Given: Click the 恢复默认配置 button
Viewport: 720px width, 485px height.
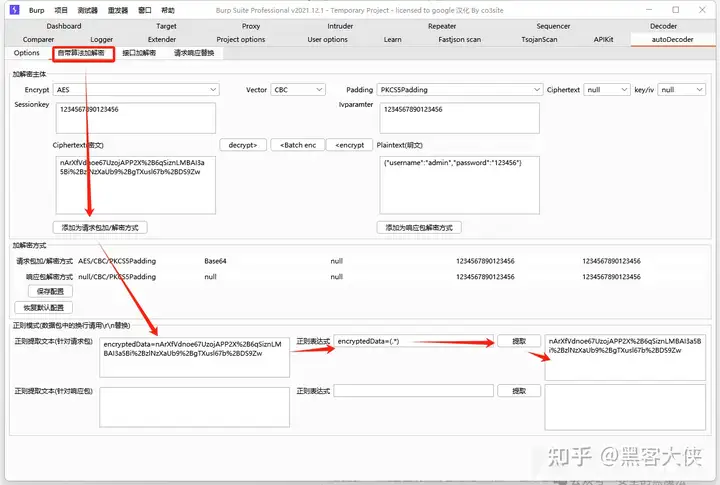Looking at the screenshot, I should pyautogui.click(x=44, y=307).
